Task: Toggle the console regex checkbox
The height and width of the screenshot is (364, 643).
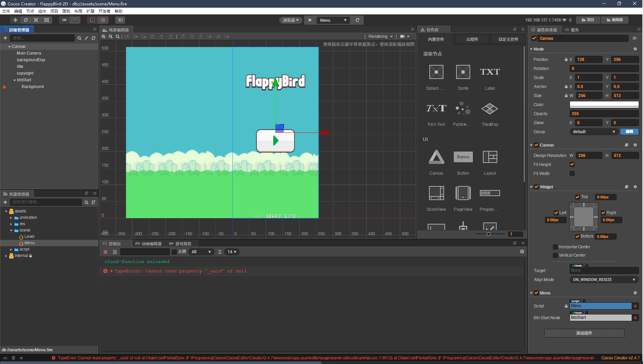Action: tap(174, 252)
